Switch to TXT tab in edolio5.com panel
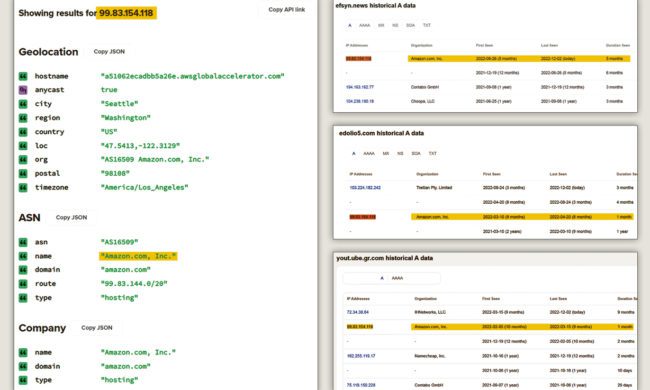This screenshot has width=650, height=390. pyautogui.click(x=432, y=154)
